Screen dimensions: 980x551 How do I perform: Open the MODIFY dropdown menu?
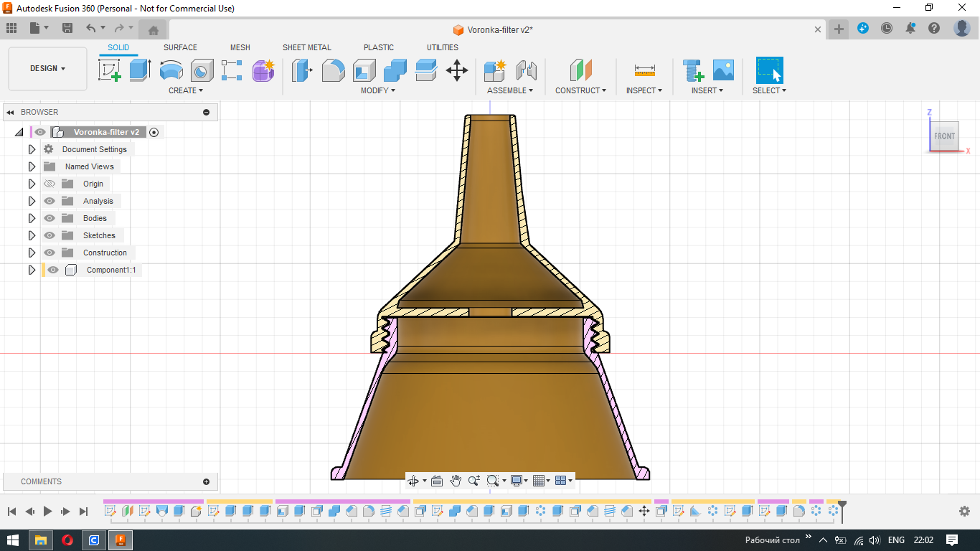click(377, 90)
